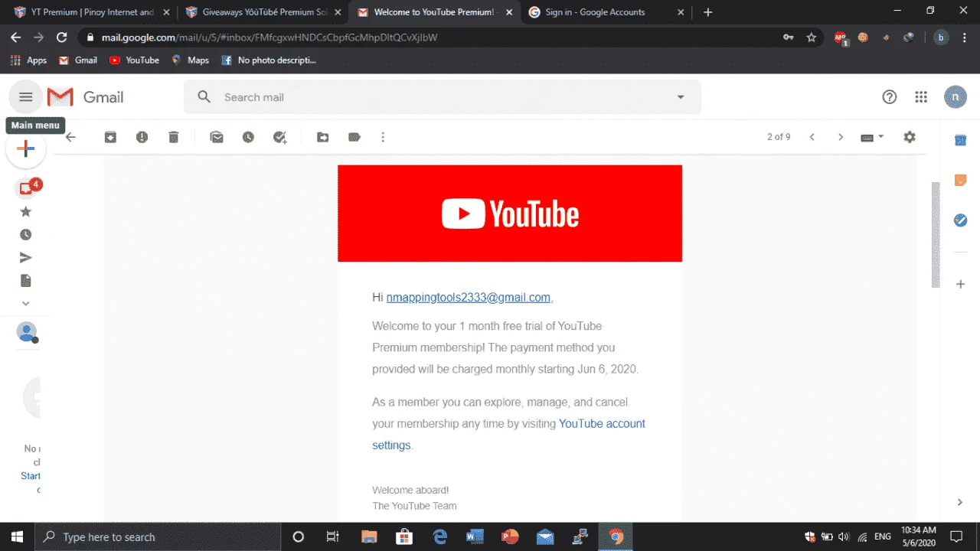Move email to folder icon

(323, 137)
